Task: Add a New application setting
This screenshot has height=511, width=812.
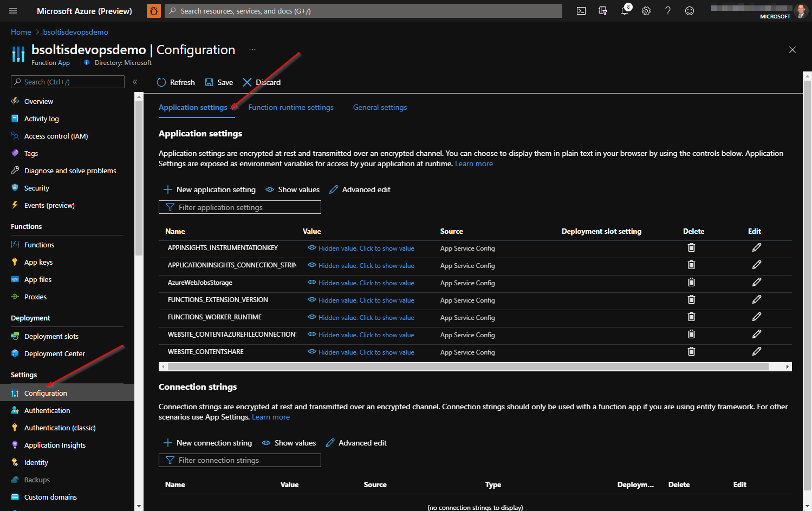Action: (209, 189)
